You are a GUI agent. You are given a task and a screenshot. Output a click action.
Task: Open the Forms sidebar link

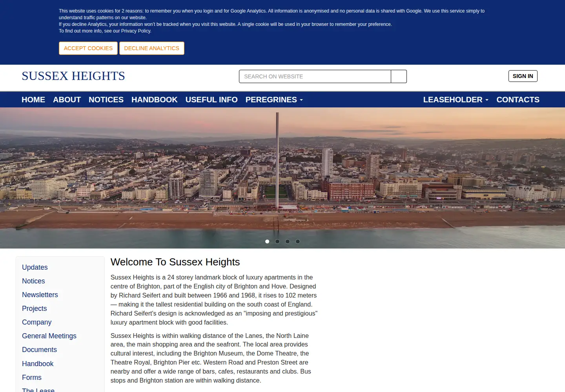[32, 377]
